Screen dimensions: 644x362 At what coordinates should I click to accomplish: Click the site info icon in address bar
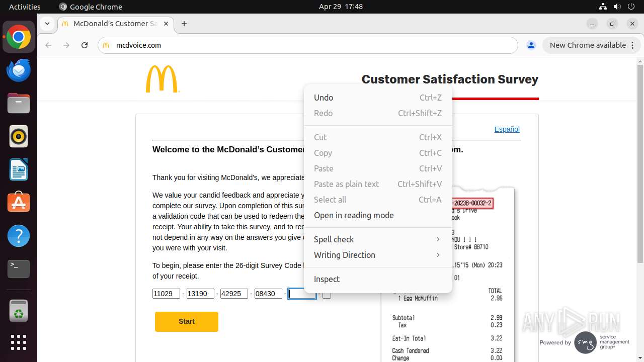coord(106,45)
